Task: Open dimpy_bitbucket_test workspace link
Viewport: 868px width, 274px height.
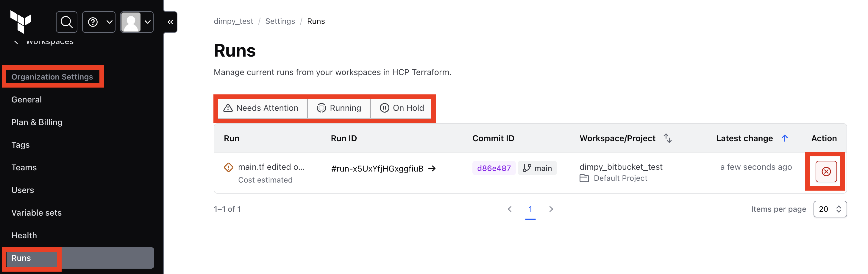Action: (x=621, y=167)
